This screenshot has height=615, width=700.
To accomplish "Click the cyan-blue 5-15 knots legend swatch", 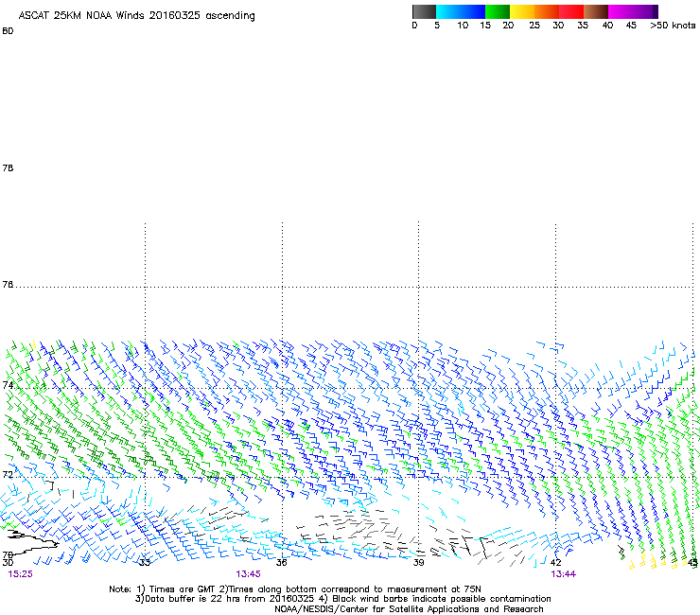I will click(461, 11).
